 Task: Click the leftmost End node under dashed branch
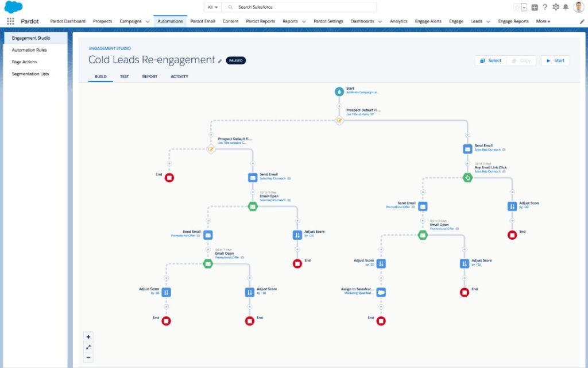coord(169,178)
